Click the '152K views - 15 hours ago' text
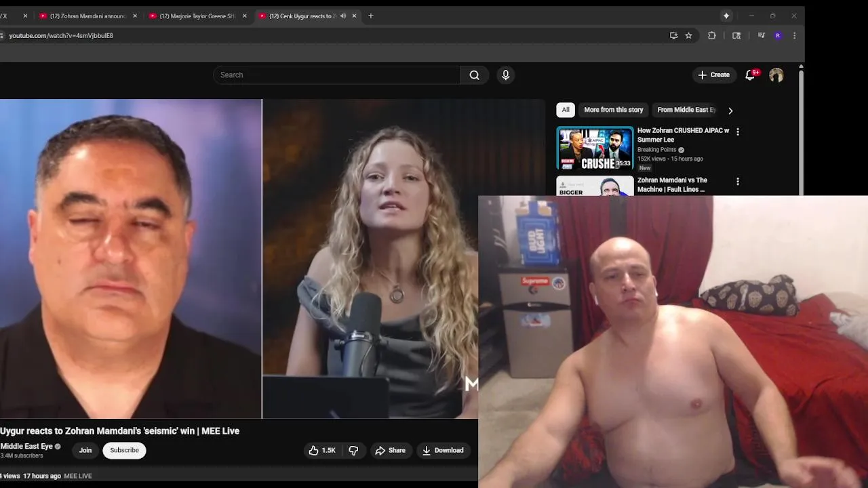This screenshot has width=868, height=488. (x=670, y=159)
